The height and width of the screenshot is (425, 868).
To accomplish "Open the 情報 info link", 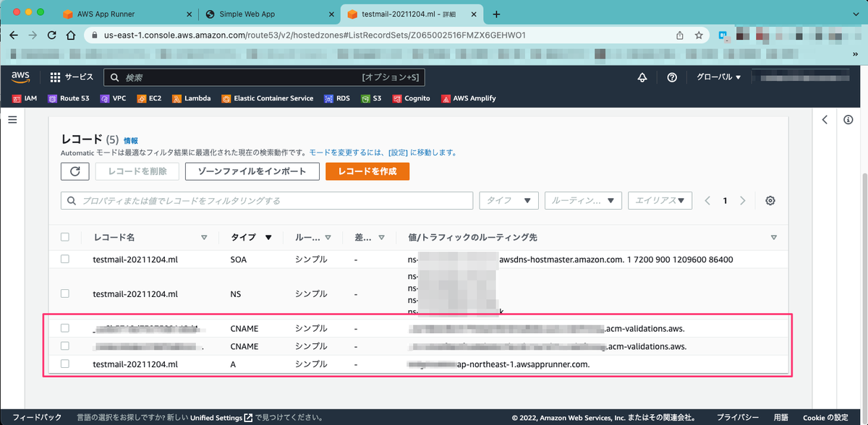I will coord(130,140).
